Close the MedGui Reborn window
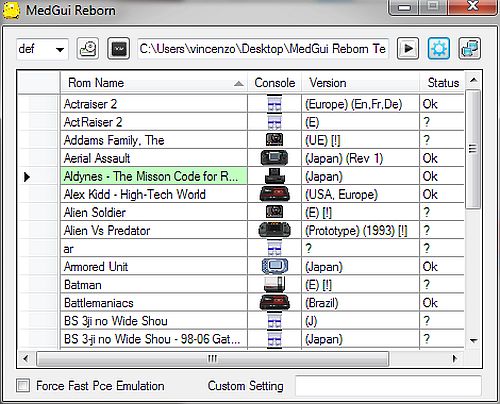The image size is (500, 404). [473, 7]
